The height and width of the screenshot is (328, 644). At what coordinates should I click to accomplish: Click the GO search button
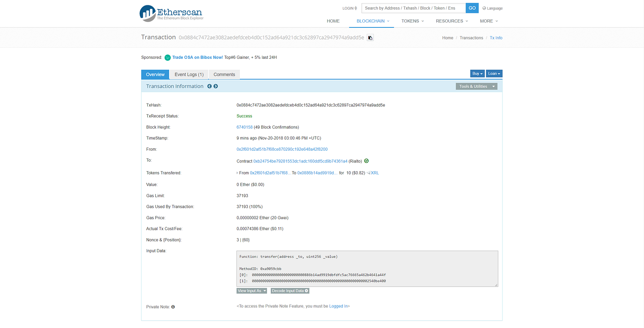pos(472,8)
